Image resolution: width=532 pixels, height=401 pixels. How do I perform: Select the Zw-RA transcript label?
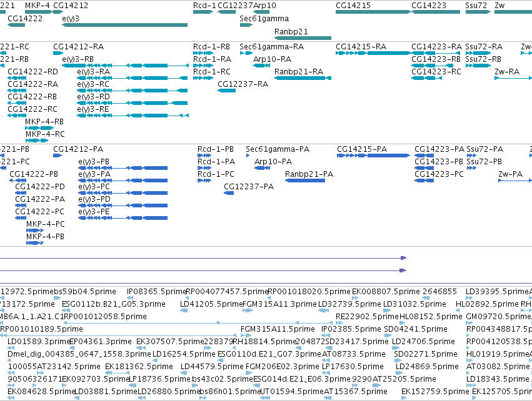[507, 72]
